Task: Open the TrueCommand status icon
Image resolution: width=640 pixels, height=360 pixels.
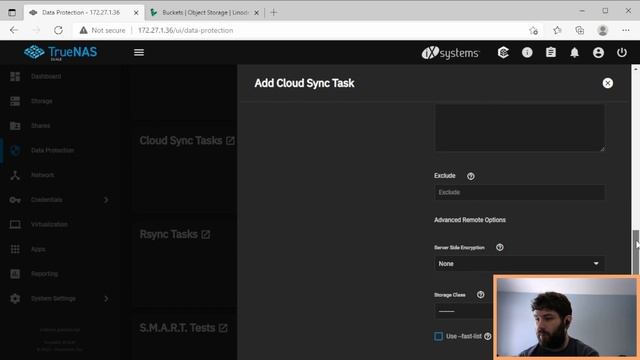Action: (x=503, y=52)
